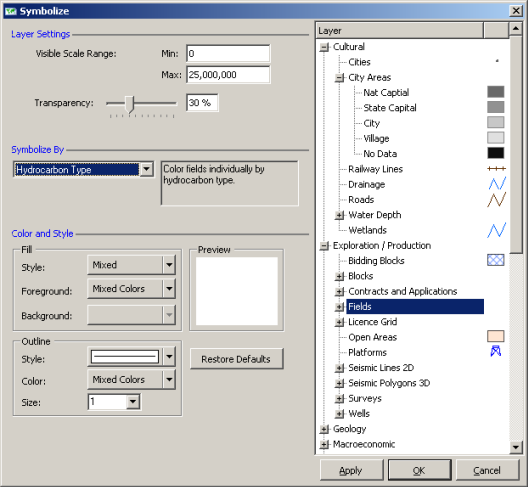
Task: Expand the Blocks node
Action: click(339, 277)
